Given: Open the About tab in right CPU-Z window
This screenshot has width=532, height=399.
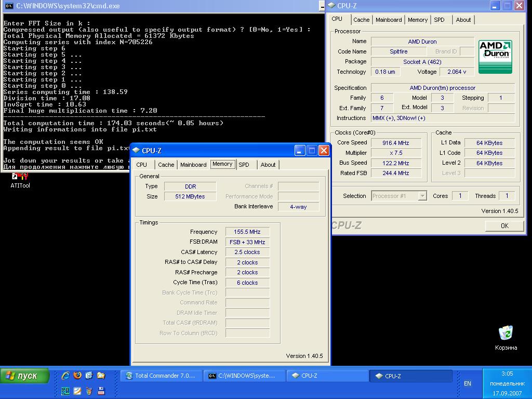Looking at the screenshot, I should (463, 20).
